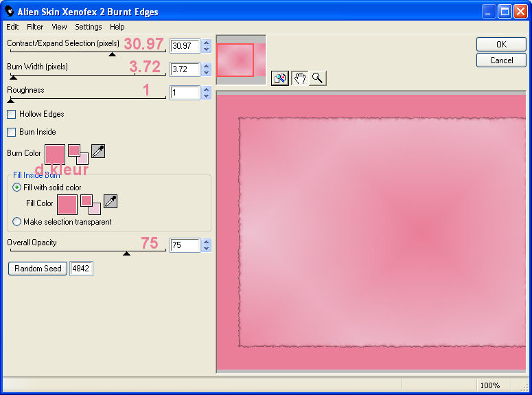
Task: Minimize the Burnt Edges window
Action: click(x=489, y=12)
